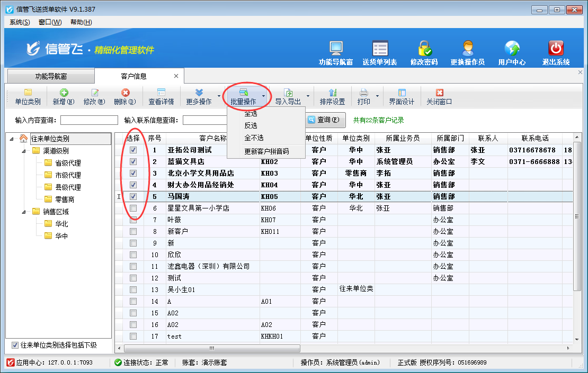The height and width of the screenshot is (373, 588).
Task: Click 更新客户拼音码 menu entry
Action: 266,151
